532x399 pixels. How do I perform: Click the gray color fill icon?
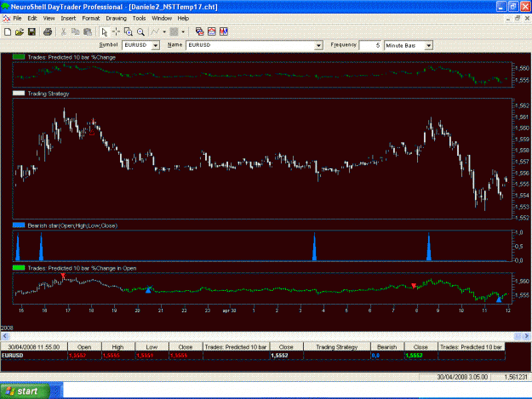(174, 31)
